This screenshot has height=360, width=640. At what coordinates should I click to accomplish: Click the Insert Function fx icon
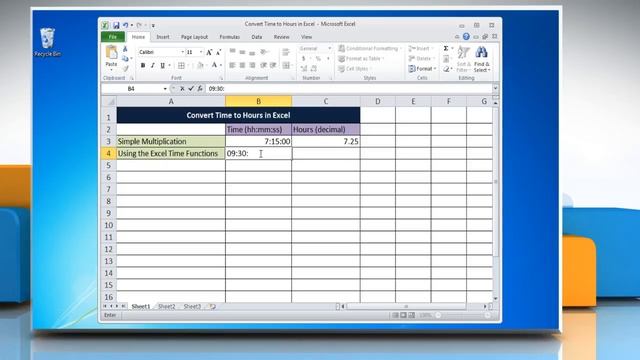click(200, 89)
